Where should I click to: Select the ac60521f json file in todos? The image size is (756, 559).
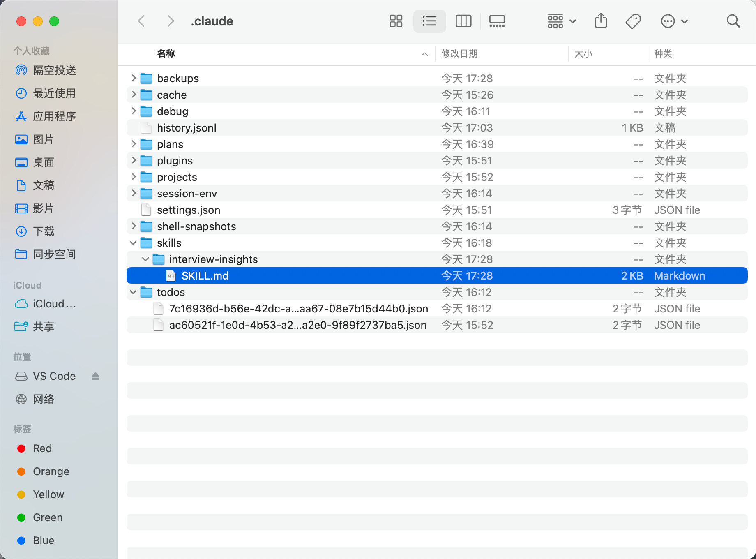click(437, 325)
